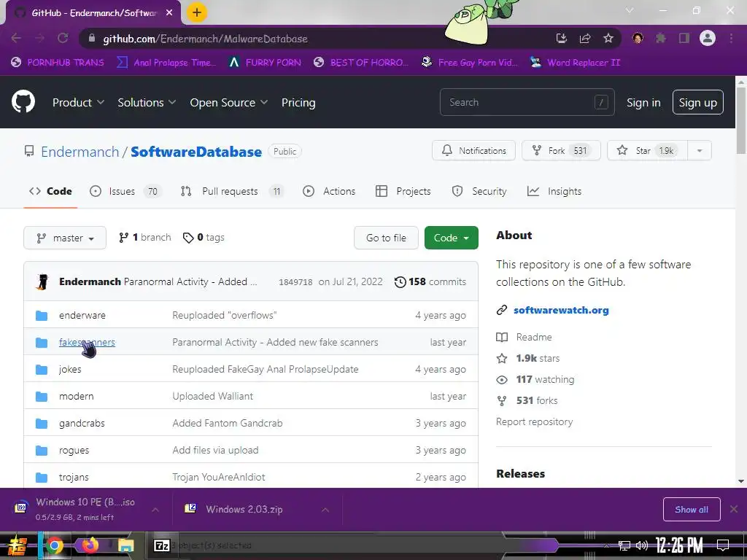Open the volume speaker tray icon
Viewport: 747px width, 560px height.
[642, 545]
